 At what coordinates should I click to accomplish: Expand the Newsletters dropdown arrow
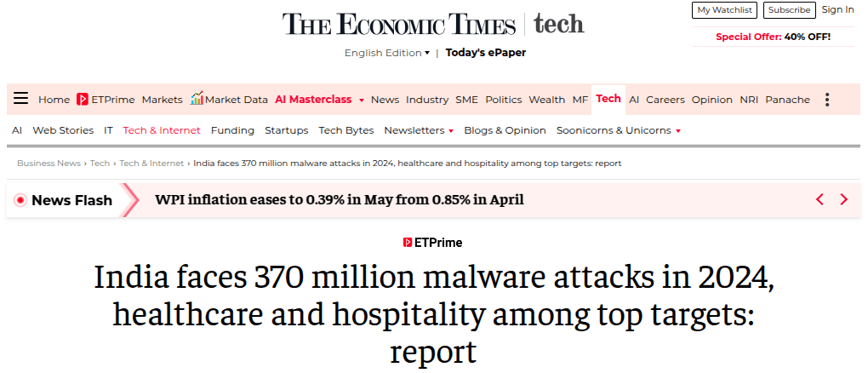tap(451, 131)
